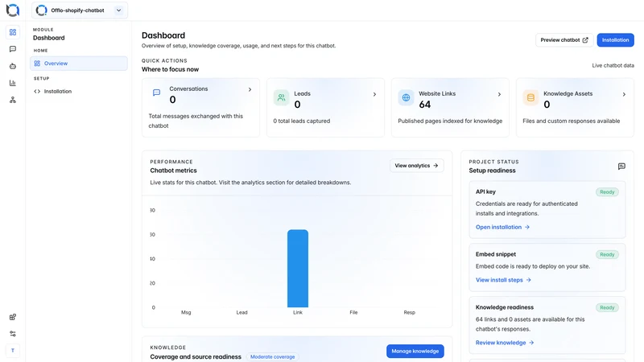The image size is (644, 362).
Task: Expand the Offlo-shopify-chatbot project dropdown
Action: 118,10
